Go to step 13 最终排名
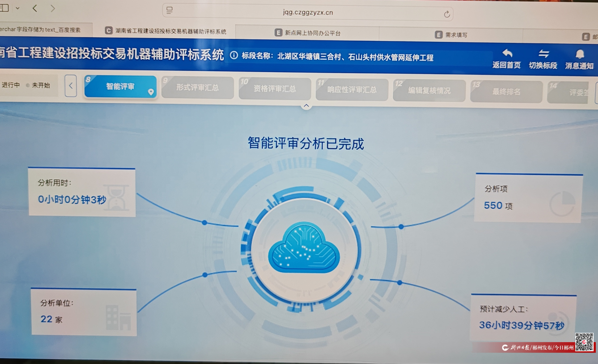This screenshot has height=364, width=598. [506, 92]
